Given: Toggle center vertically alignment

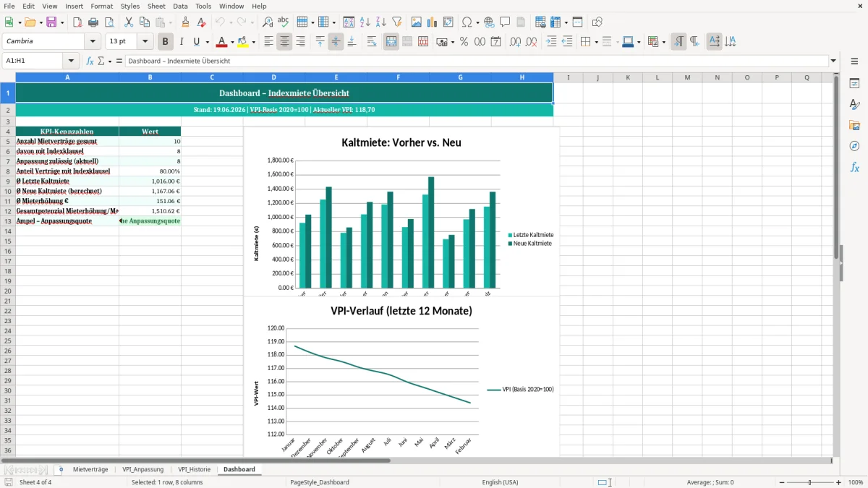Looking at the screenshot, I should 336,42.
